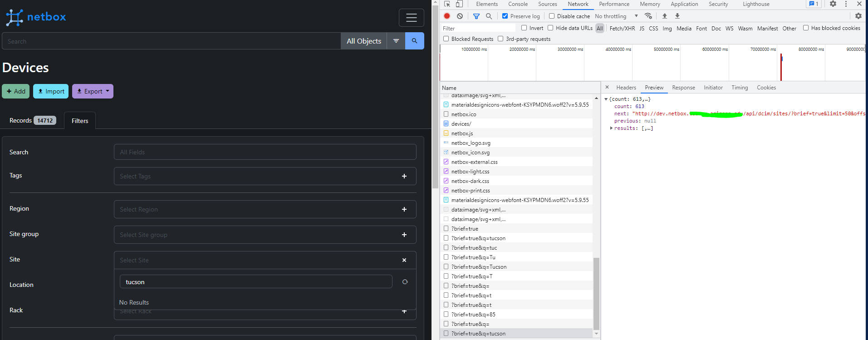
Task: Open DevTools kebab more-options menu
Action: [x=846, y=4]
